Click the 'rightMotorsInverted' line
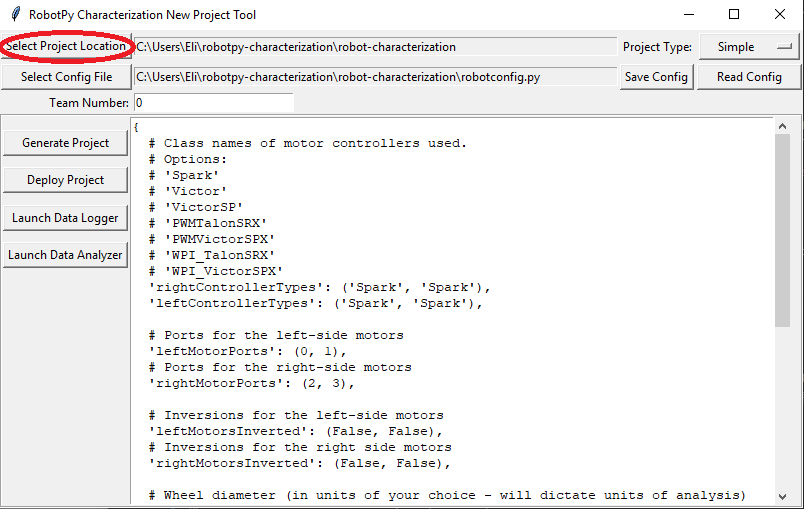This screenshot has height=509, width=804. coord(299,463)
